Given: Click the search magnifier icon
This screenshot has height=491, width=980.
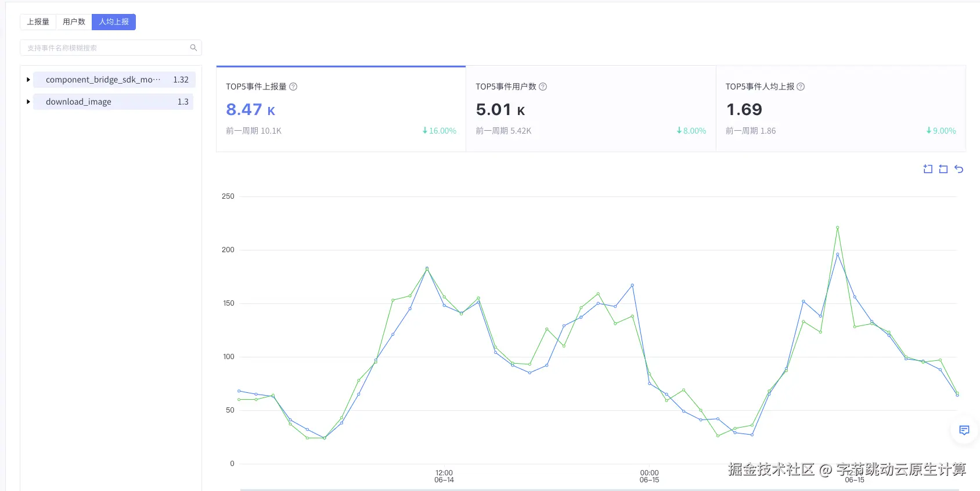Looking at the screenshot, I should pos(193,48).
